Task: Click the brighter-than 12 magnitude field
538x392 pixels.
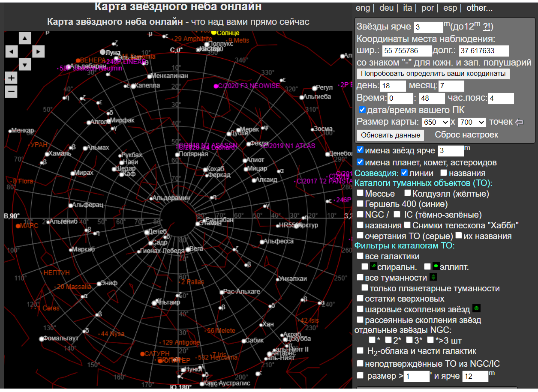Action: coord(475,376)
